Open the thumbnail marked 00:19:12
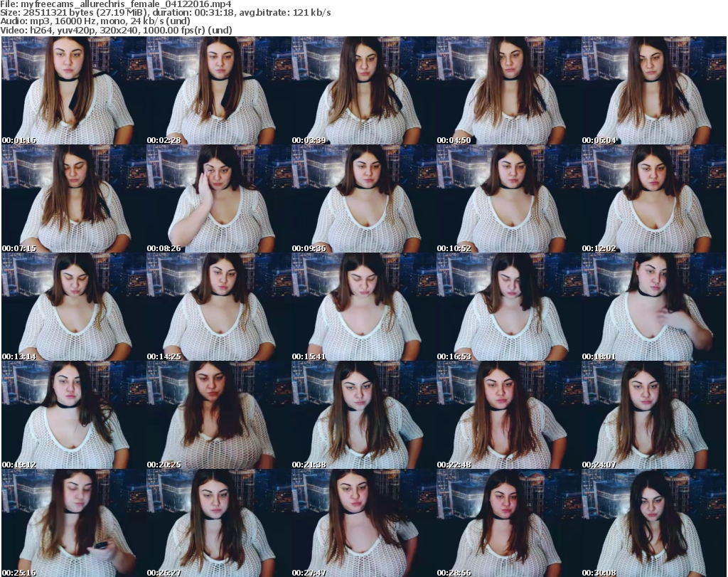Image resolution: width=728 pixels, height=577 pixels. 73,415
